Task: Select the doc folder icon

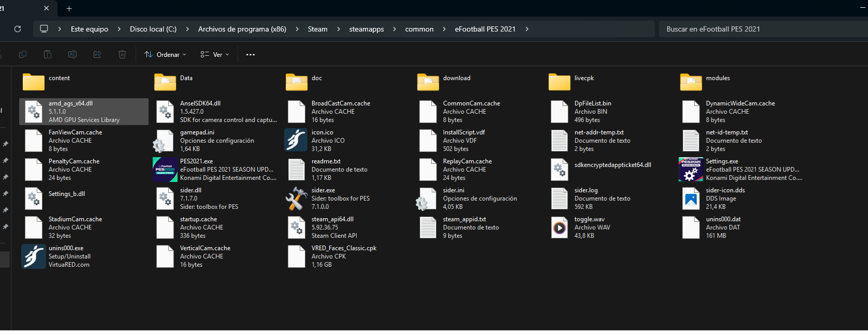Action: (297, 82)
